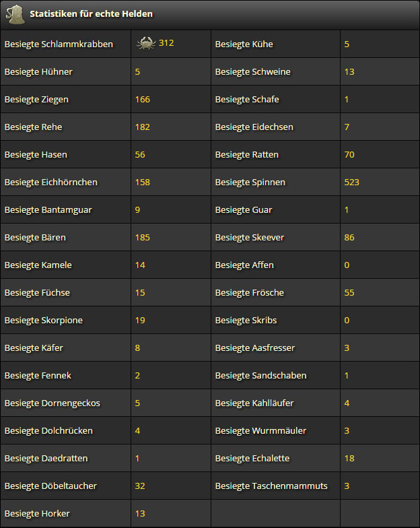Screen dimensions: 420x528
Task: Click the Besiegte Echalette value 18
Action: 349,458
